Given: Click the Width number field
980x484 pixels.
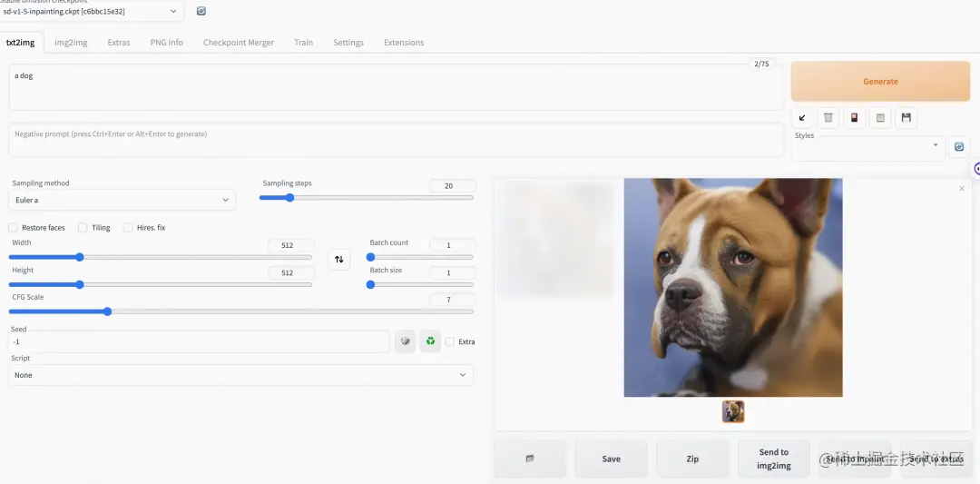Looking at the screenshot, I should pos(291,245).
